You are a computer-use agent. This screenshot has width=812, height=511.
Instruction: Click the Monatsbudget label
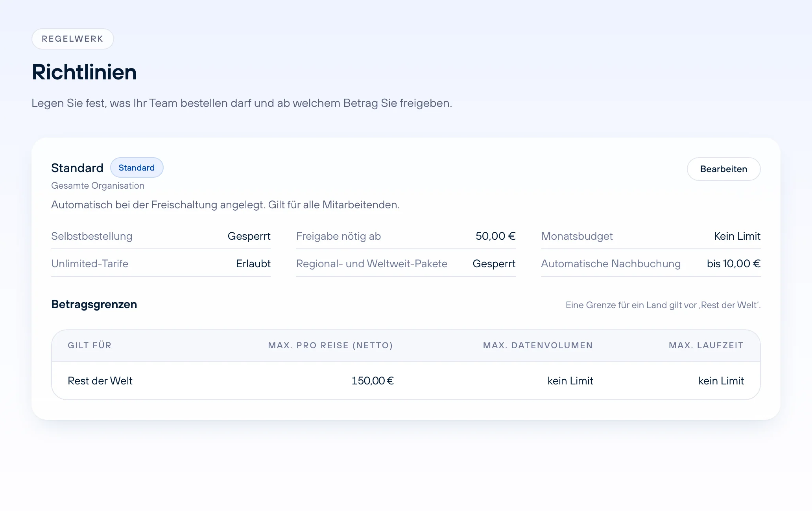(577, 236)
